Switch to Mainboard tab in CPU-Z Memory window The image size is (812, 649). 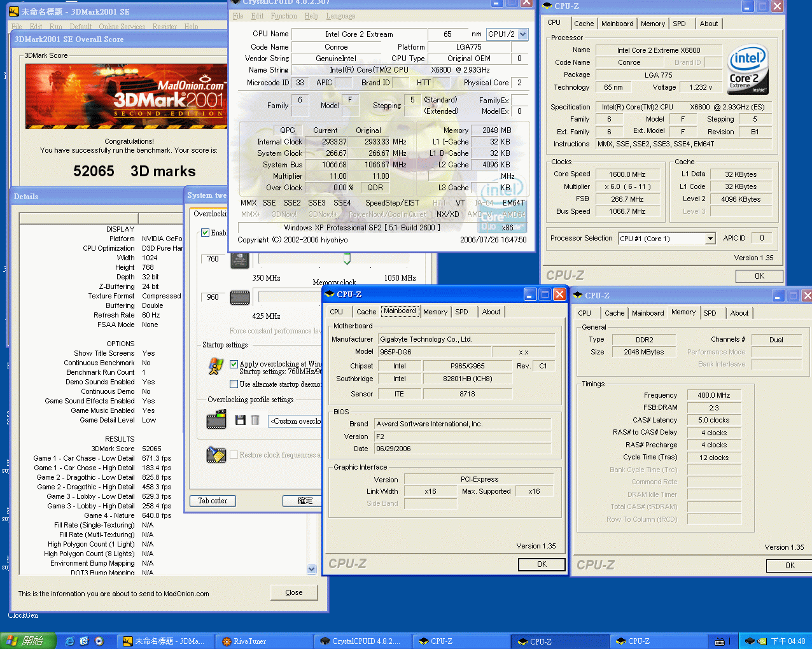pyautogui.click(x=648, y=313)
